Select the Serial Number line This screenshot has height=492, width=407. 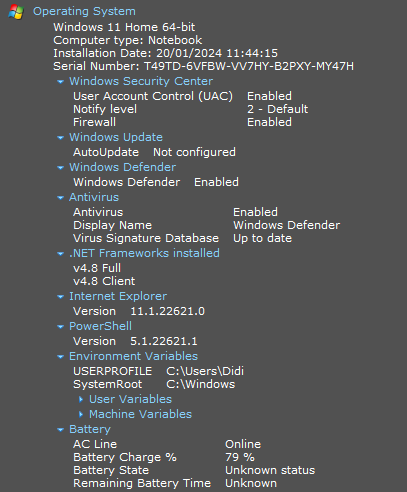[x=203, y=66]
